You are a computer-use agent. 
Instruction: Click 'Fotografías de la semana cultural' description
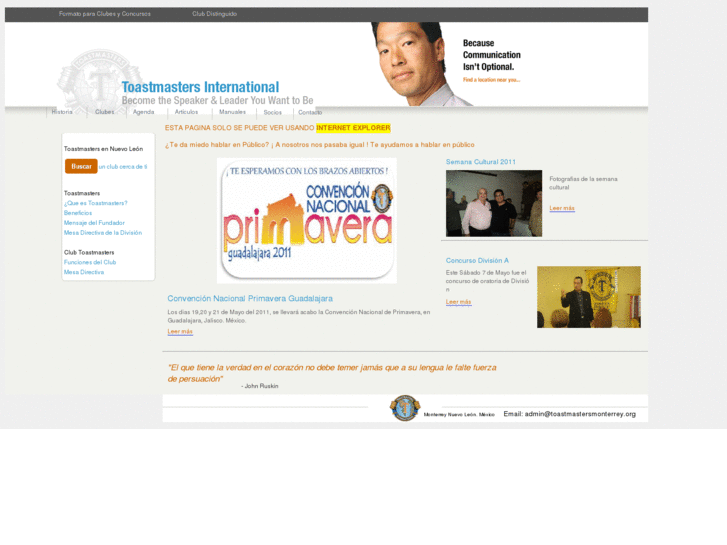[x=583, y=183]
